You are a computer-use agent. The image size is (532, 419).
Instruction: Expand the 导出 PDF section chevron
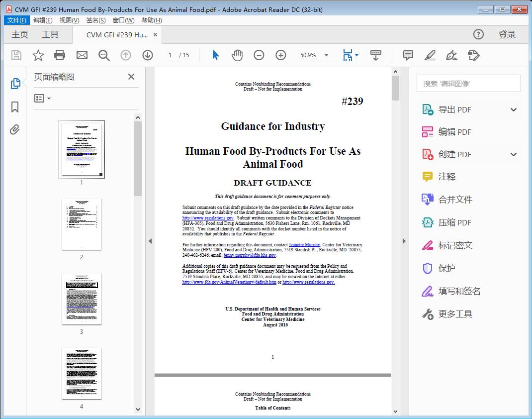[514, 109]
